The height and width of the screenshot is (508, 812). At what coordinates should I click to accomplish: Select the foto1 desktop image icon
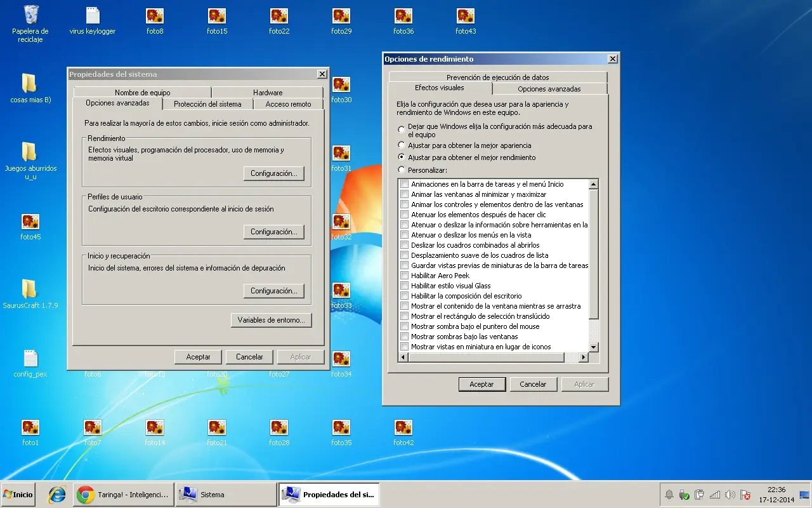(30, 427)
